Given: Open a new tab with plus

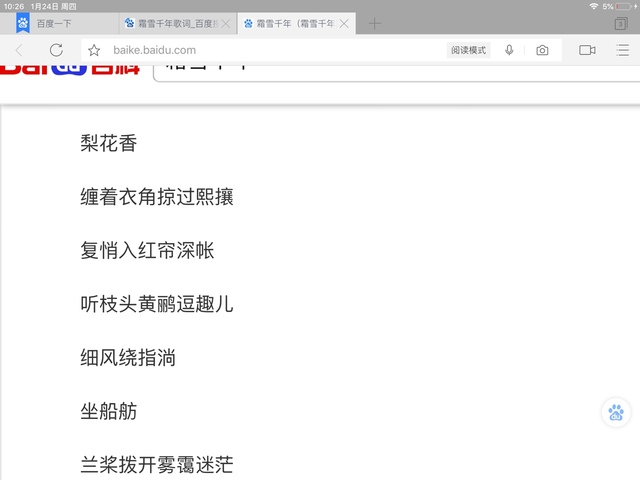Looking at the screenshot, I should [x=375, y=23].
